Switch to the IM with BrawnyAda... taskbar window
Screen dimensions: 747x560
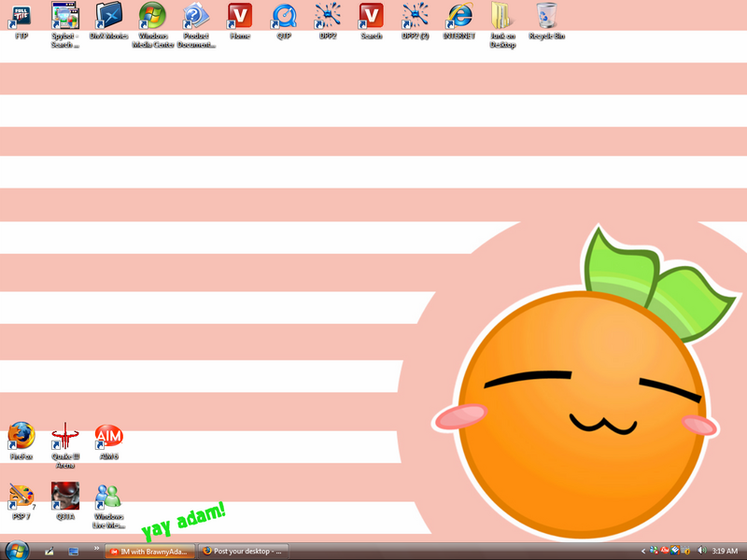tap(149, 552)
